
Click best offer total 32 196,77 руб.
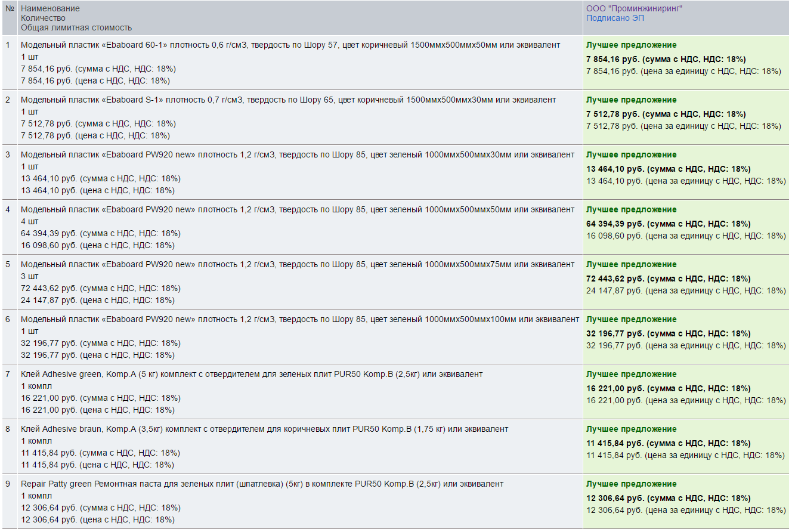(x=668, y=333)
